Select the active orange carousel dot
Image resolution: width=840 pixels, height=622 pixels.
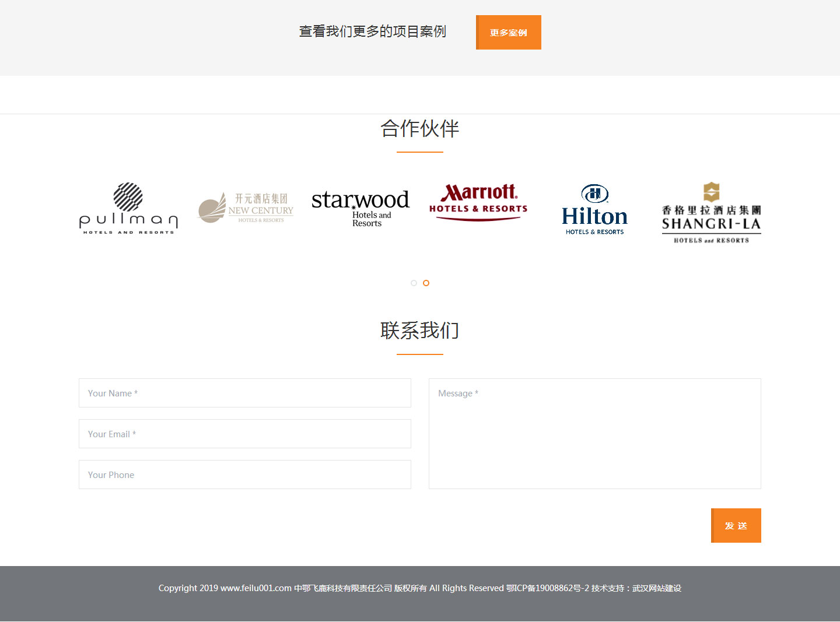426,283
